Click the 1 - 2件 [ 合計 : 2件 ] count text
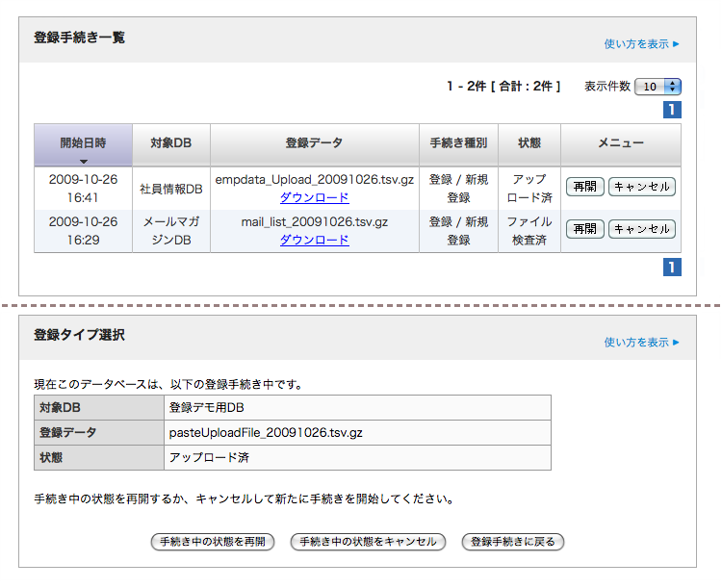Viewport: 722px width, 588px height. [503, 86]
